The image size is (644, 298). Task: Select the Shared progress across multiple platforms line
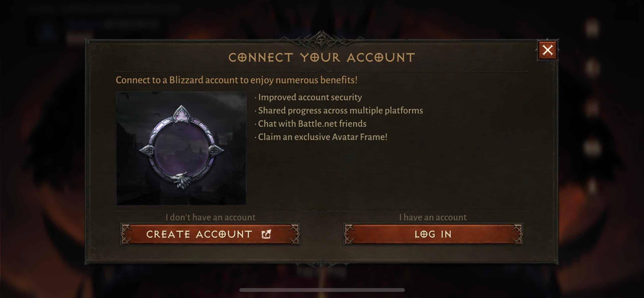[x=339, y=111]
